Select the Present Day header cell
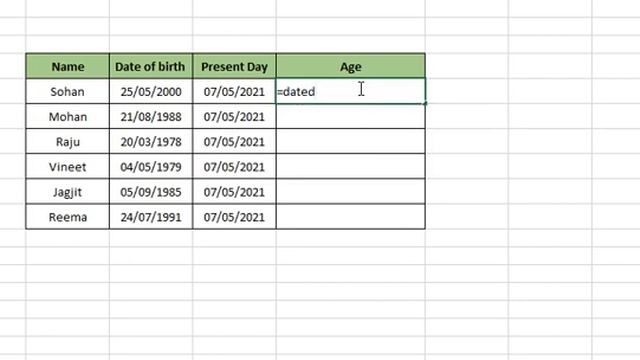This screenshot has width=640, height=360. [x=234, y=66]
